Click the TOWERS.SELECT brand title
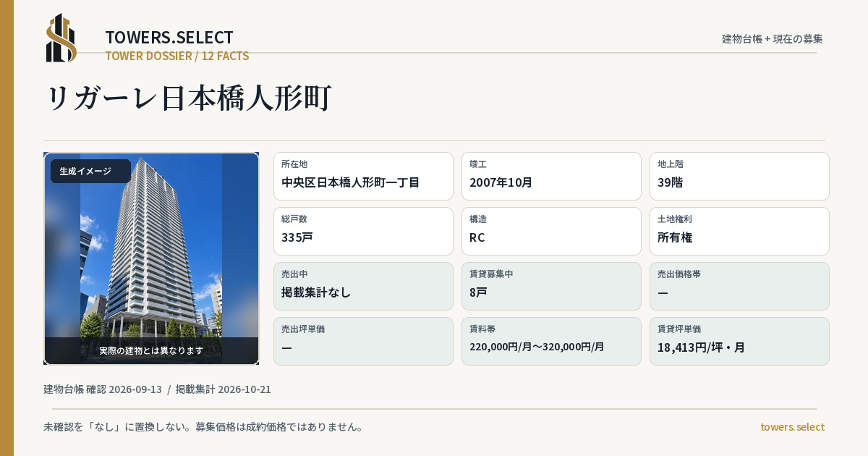Viewport: 868px width, 456px height. (169, 38)
